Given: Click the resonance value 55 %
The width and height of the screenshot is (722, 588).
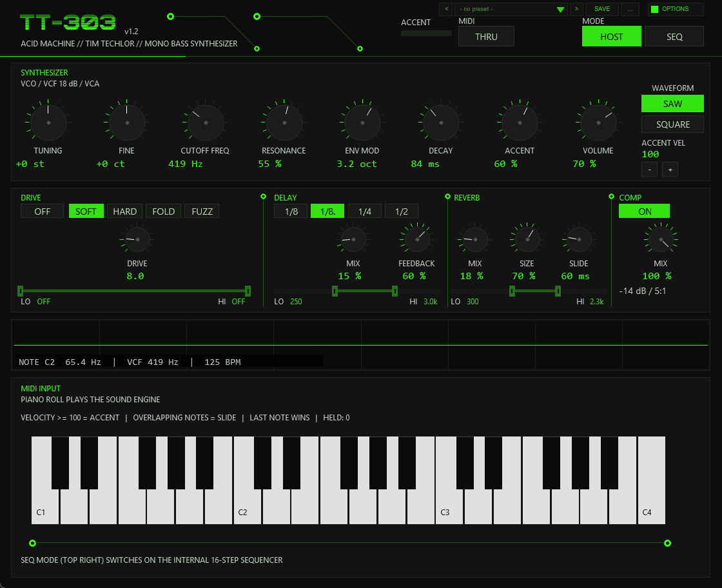Looking at the screenshot, I should (270, 164).
